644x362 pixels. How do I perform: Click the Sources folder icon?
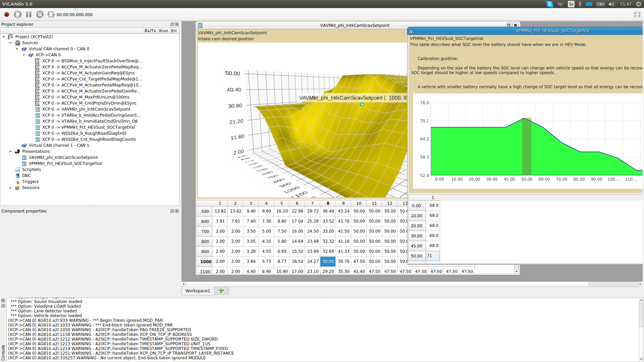coord(17,43)
